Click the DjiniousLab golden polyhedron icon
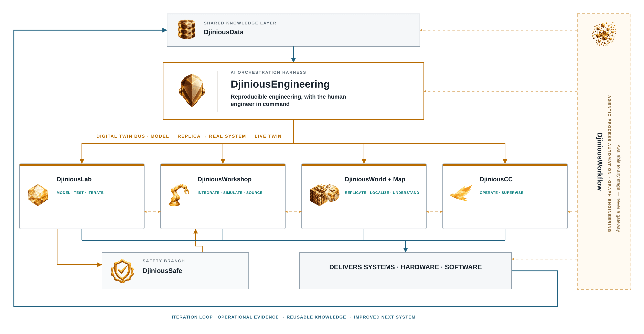The image size is (644, 334). (38, 195)
